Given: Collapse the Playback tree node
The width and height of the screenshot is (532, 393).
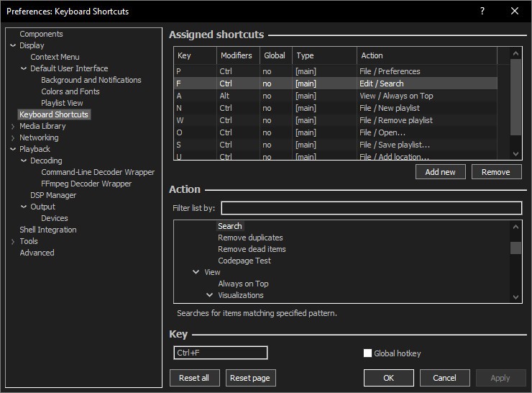Looking at the screenshot, I should tap(13, 149).
